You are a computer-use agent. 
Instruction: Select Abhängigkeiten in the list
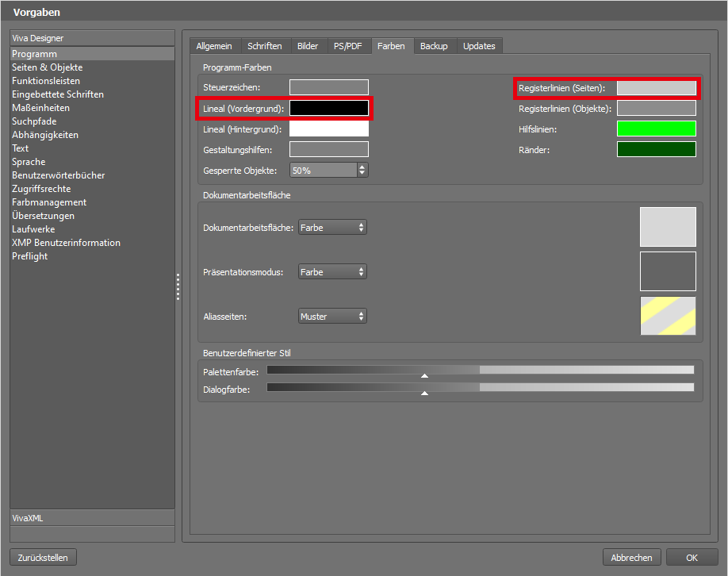click(93, 135)
